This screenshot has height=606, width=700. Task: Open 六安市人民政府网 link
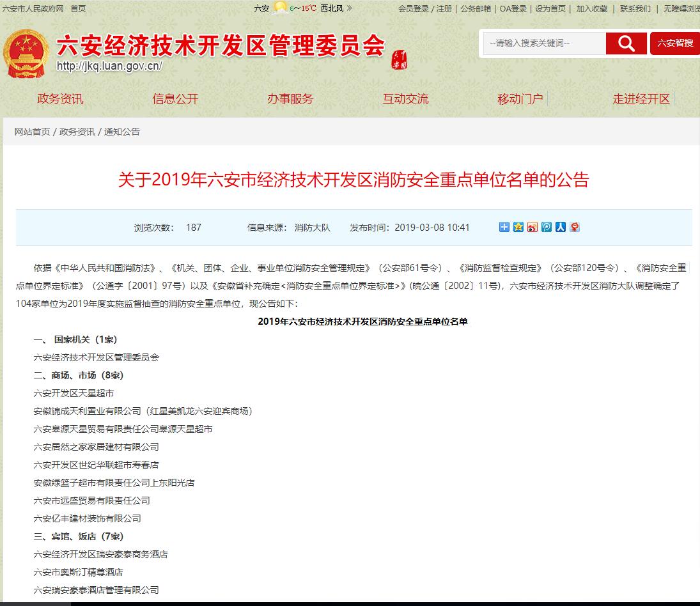tap(33, 8)
